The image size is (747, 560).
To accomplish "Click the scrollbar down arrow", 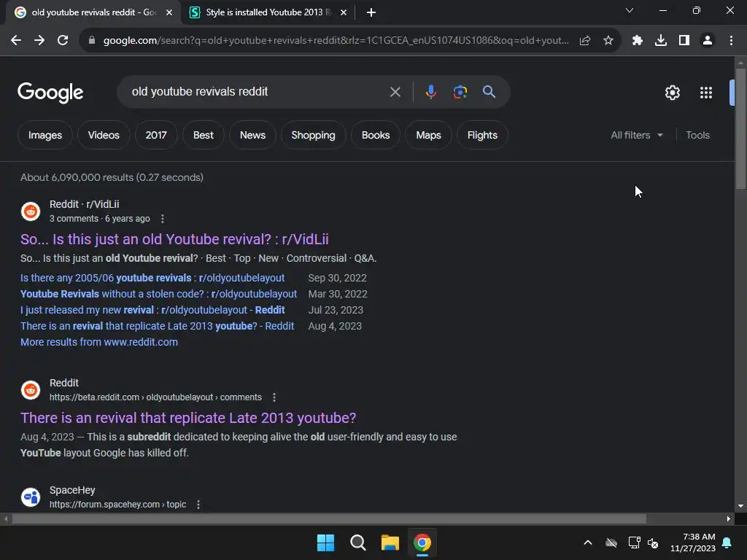I will [x=740, y=506].
